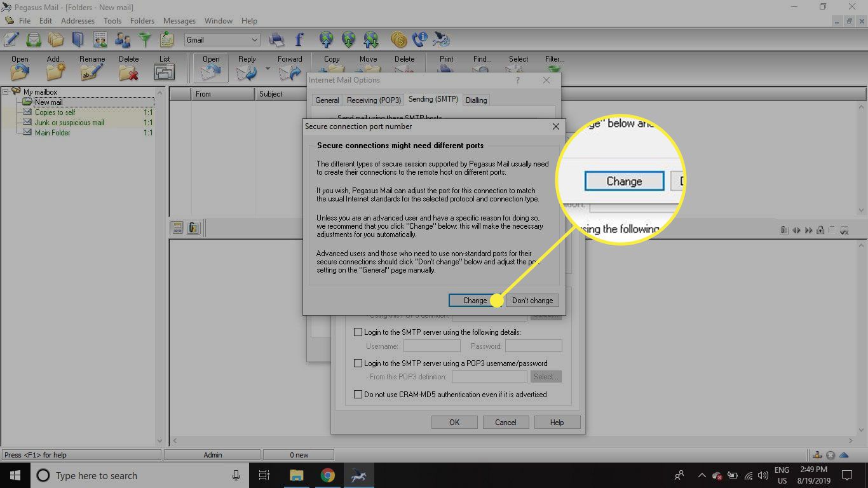Select Junk or suspicious mail folder

pos(69,123)
